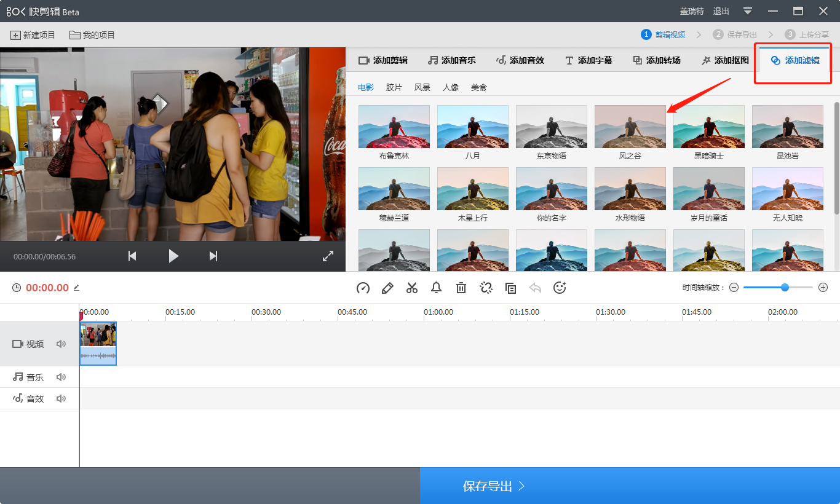840x504 pixels.
Task: Click the 01:00.00 mark on the timeline ruler
Action: [x=438, y=312]
